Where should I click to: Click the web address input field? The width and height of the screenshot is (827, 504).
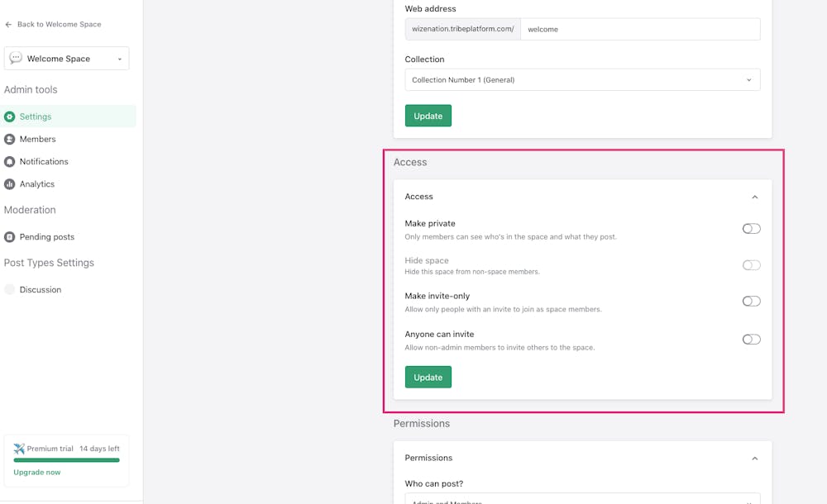click(x=640, y=30)
